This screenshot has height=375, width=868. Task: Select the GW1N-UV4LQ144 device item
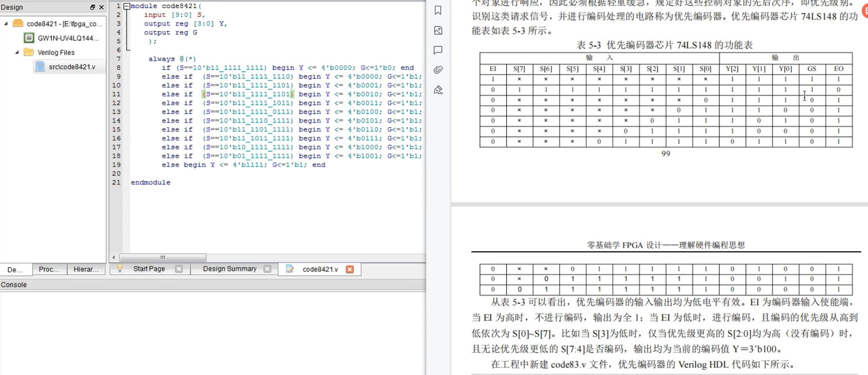pos(69,38)
